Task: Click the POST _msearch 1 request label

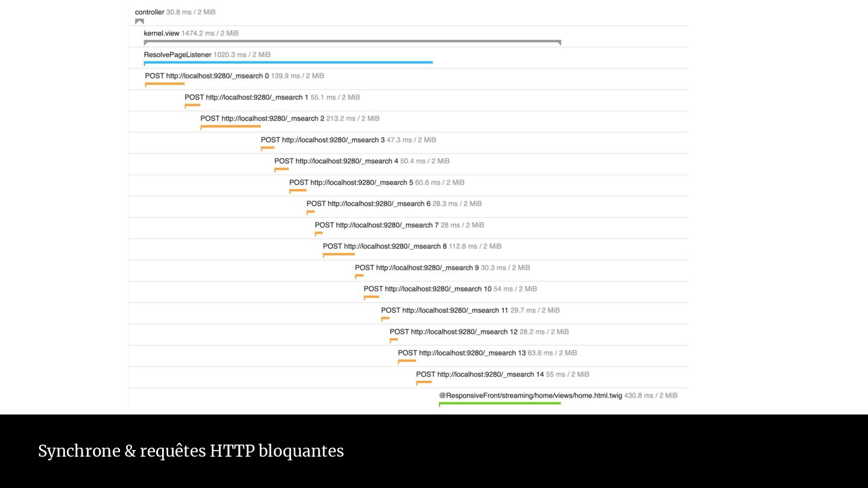Action: (246, 98)
